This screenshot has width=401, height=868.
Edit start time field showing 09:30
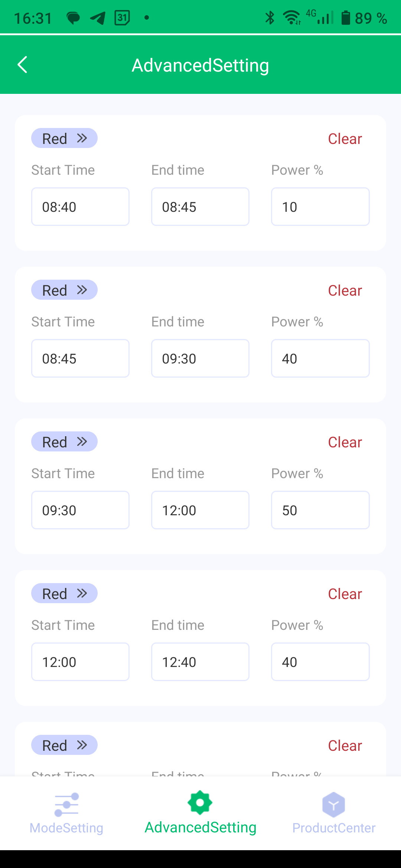tap(80, 510)
